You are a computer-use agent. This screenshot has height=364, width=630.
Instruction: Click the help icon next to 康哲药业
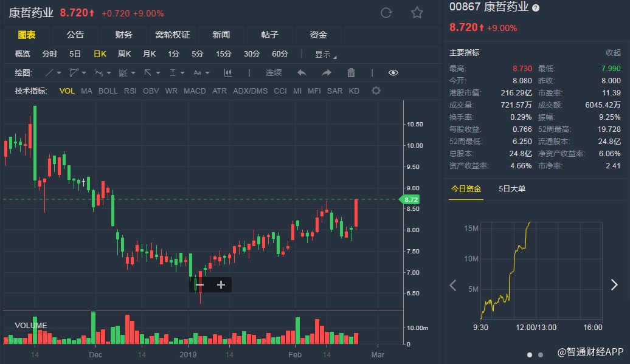(x=536, y=8)
